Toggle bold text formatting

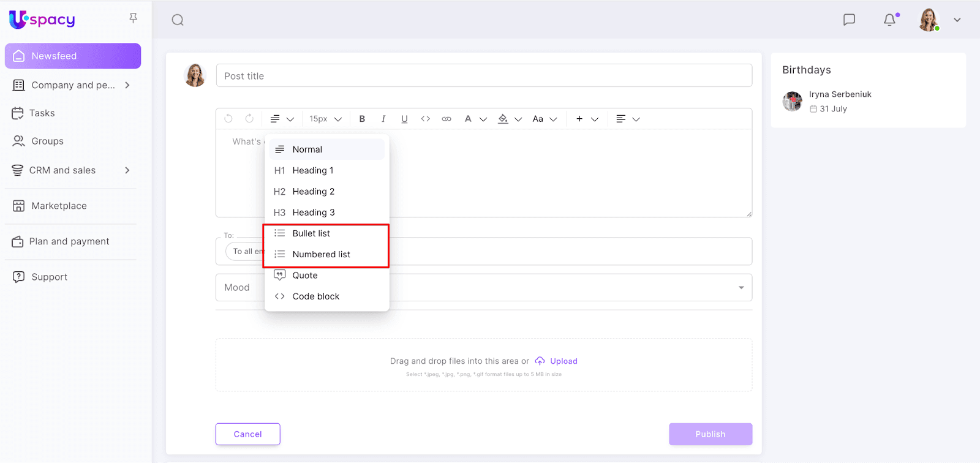(x=362, y=119)
